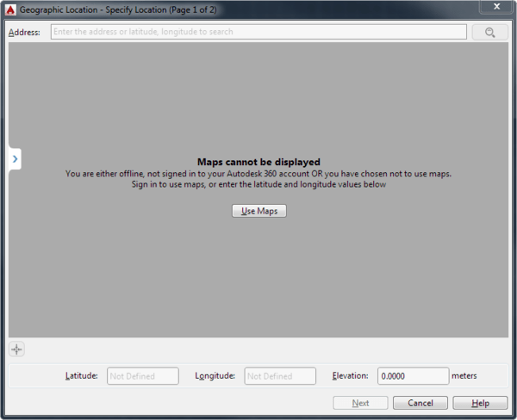Select the Elevation value field
Viewport: 517px width, 420px height.
(413, 376)
